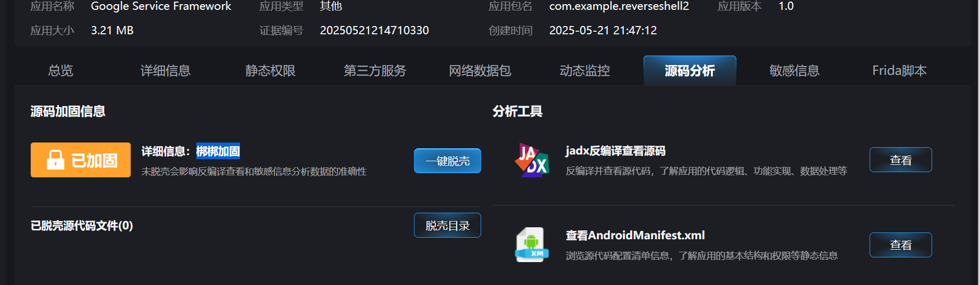The image size is (980, 285).
Task: Click 查看 next to 查看AndroidManifest.xml
Action: (901, 245)
